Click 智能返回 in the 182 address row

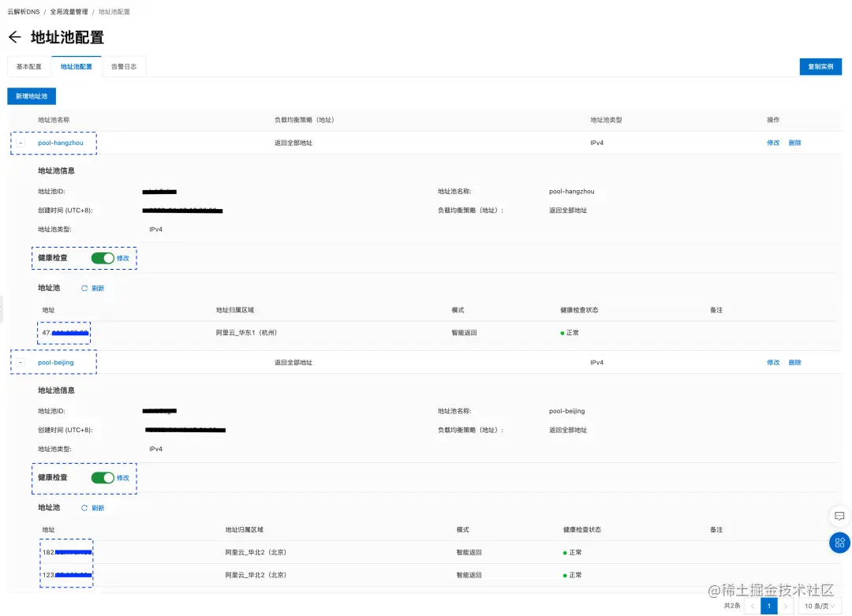[469, 552]
